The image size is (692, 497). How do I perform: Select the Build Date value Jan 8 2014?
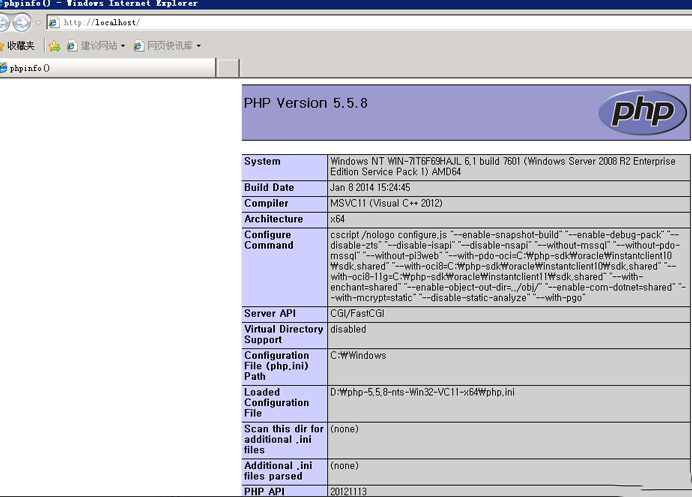coord(370,188)
